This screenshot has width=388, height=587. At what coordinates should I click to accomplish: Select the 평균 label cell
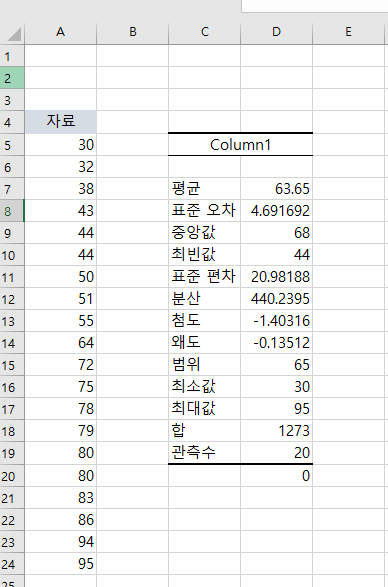pos(204,189)
